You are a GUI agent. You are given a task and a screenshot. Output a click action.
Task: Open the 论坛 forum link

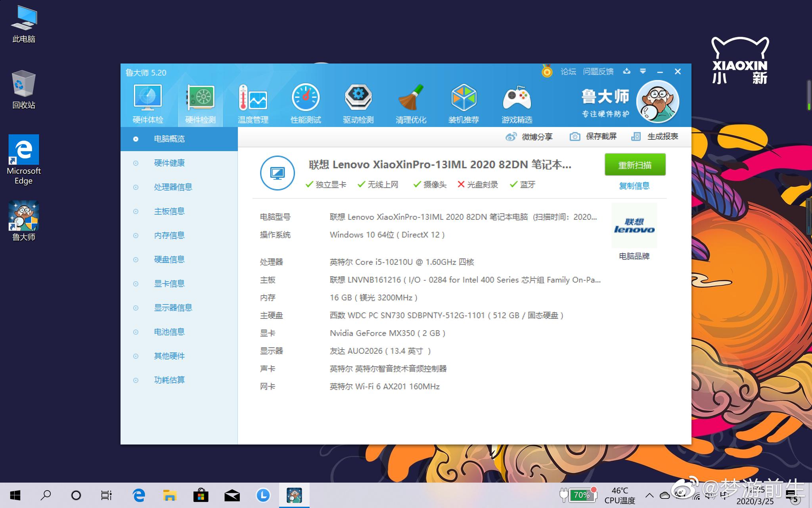(x=569, y=71)
